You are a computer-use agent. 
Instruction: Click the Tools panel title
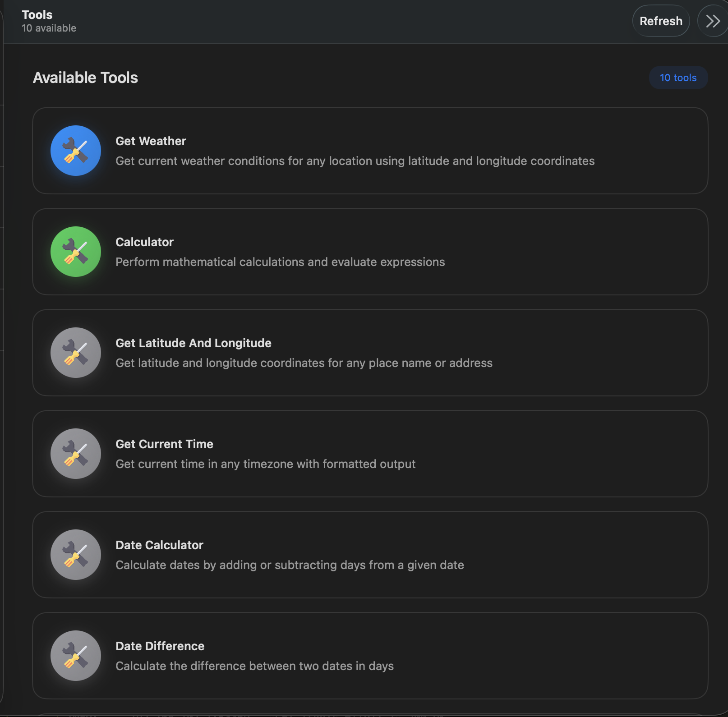tap(37, 14)
